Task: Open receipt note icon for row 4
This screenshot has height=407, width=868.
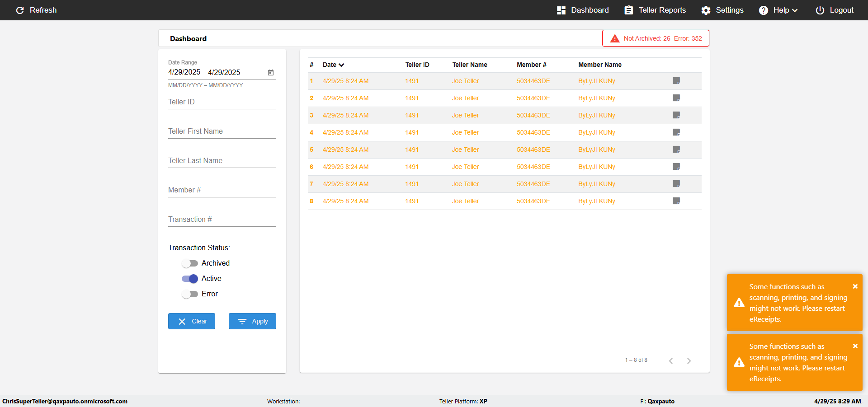Action: 676,132
